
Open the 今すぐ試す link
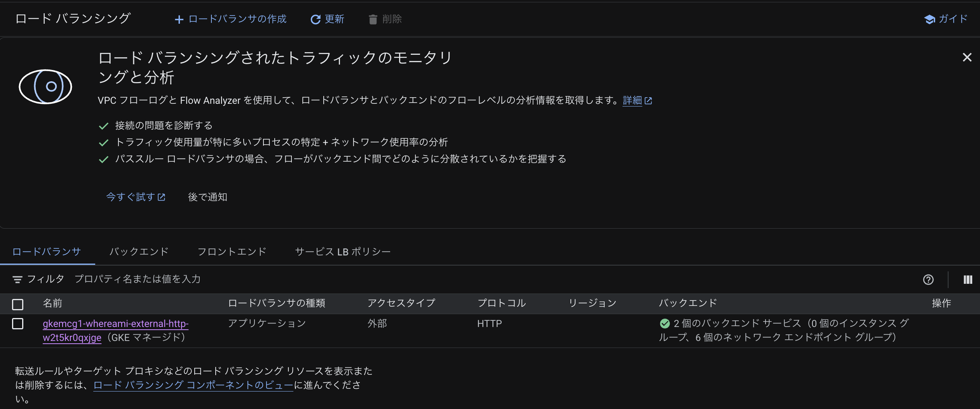pyautogui.click(x=131, y=197)
